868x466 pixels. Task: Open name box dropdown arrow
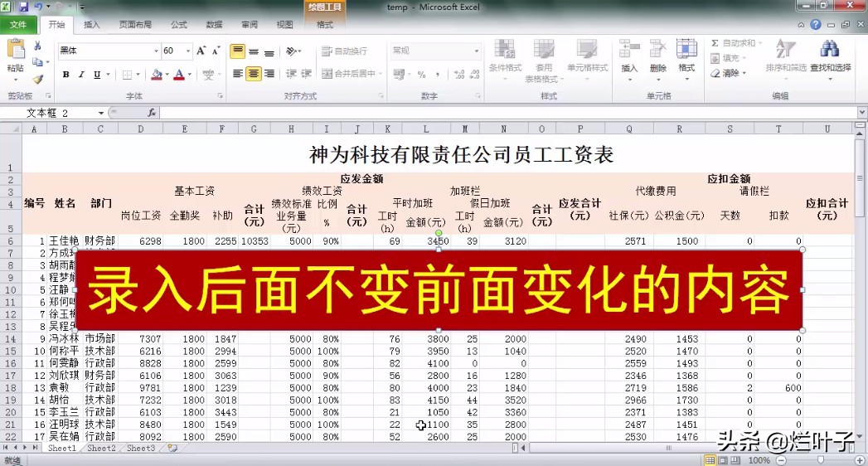(101, 113)
